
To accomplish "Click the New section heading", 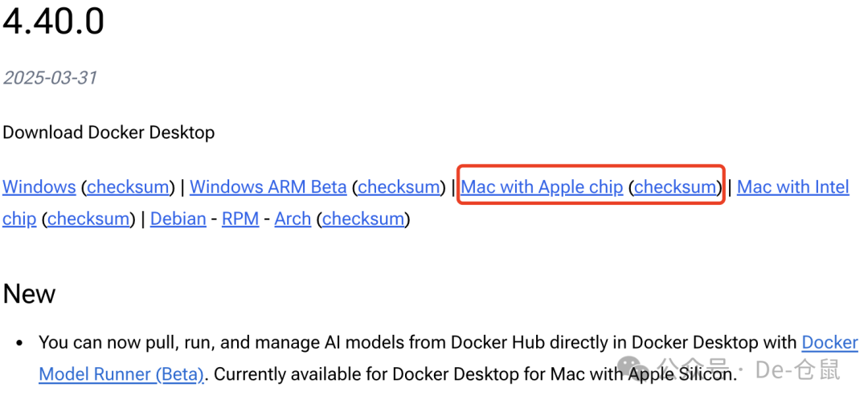I will click(29, 294).
